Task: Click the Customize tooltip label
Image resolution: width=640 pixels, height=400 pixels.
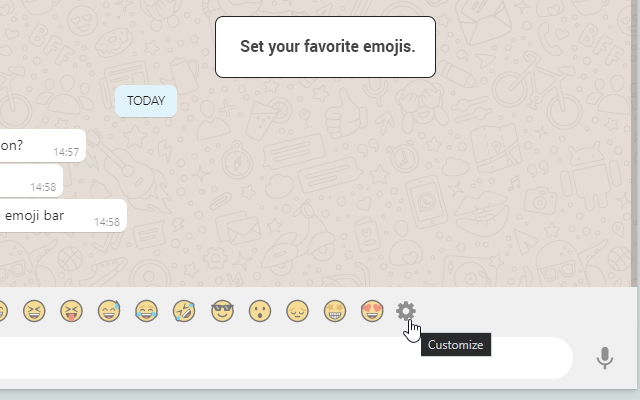Action: (x=456, y=345)
